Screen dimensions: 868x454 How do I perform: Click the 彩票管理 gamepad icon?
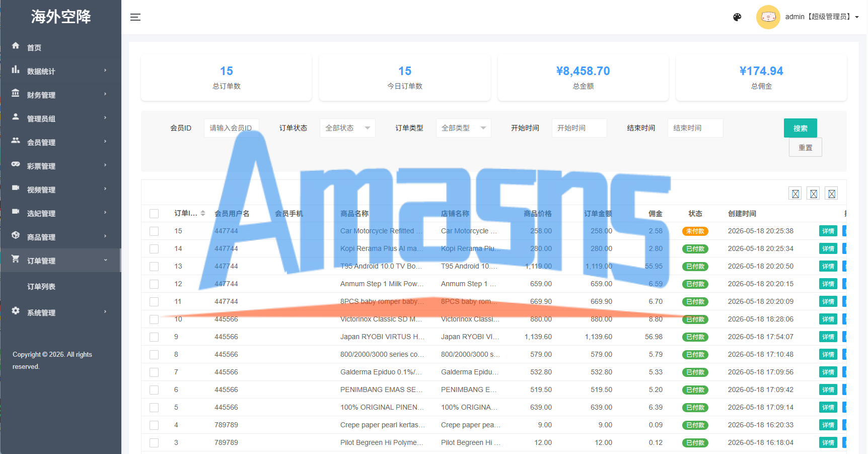coord(16,164)
